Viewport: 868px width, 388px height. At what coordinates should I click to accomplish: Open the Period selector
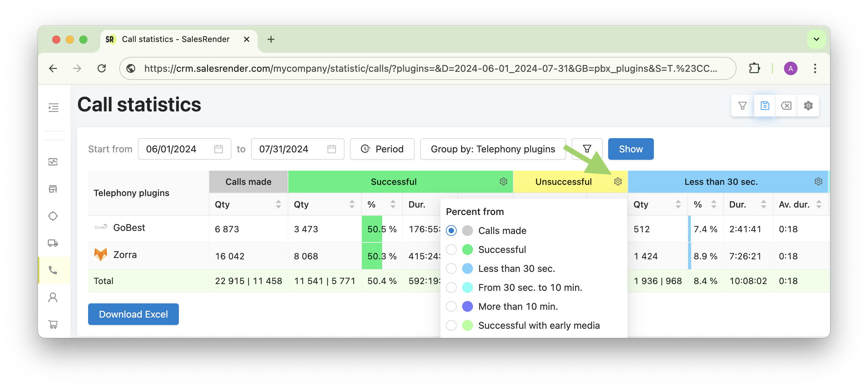[382, 149]
